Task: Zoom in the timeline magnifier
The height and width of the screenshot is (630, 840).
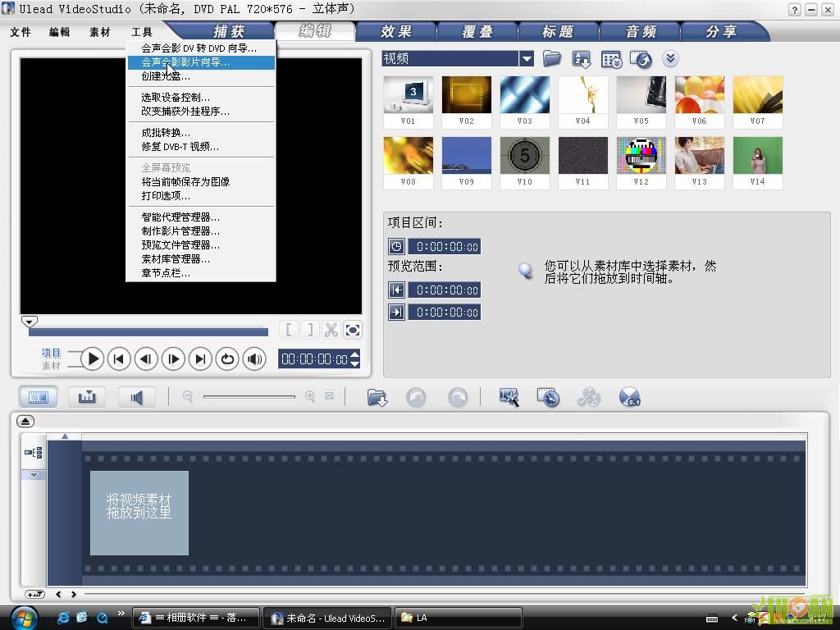Action: 309,396
